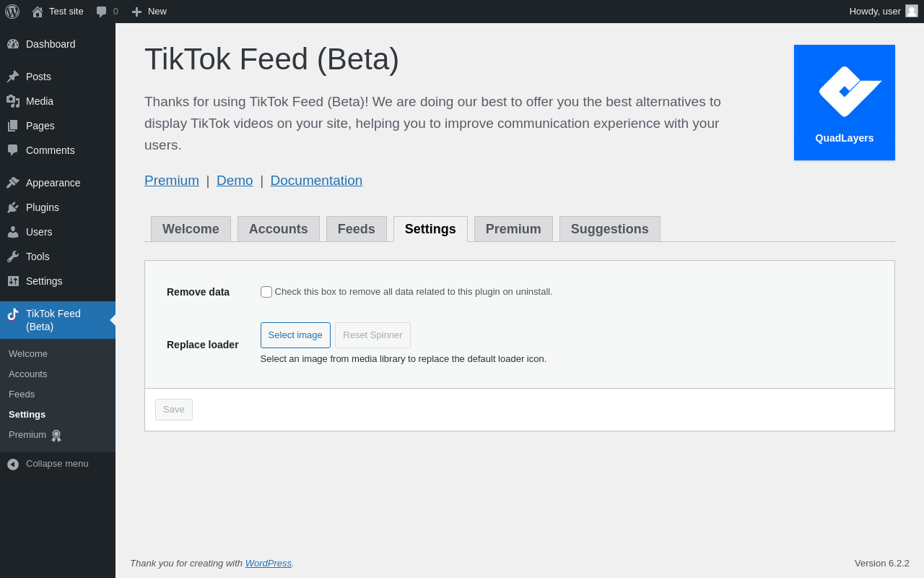The image size is (924, 578).
Task: Follow the Demo link
Action: (x=235, y=181)
